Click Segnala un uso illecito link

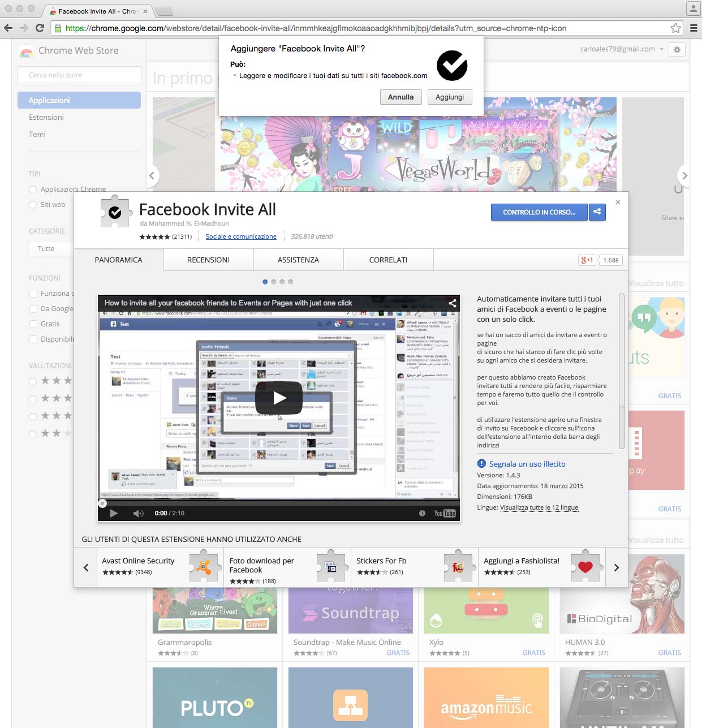tap(527, 464)
